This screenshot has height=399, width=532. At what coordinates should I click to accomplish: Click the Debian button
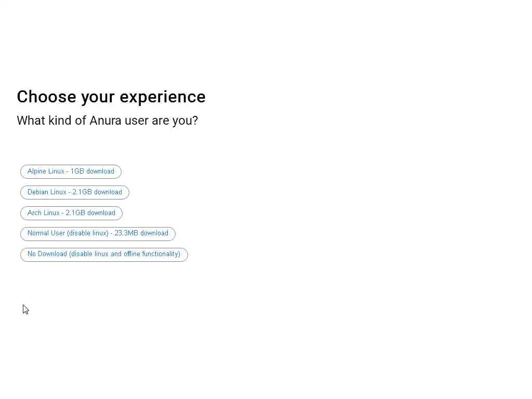click(x=75, y=192)
